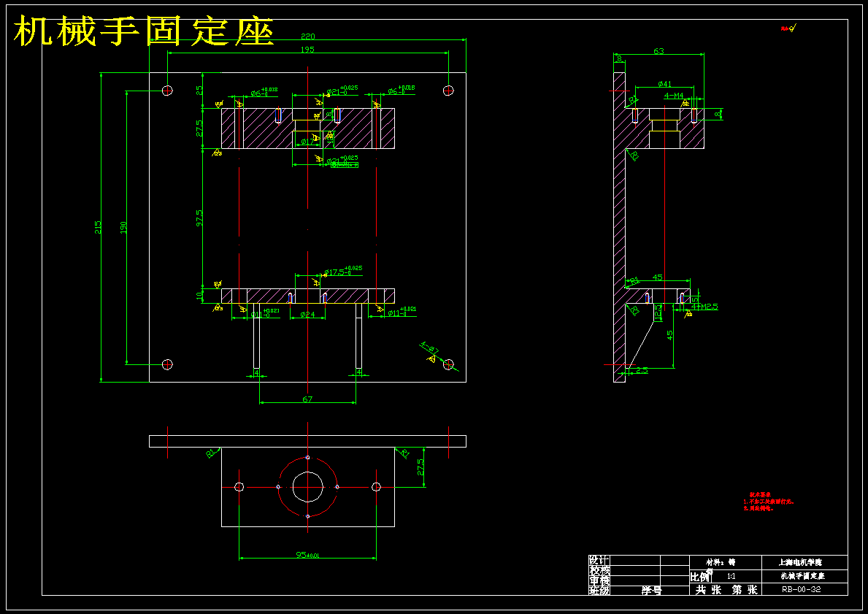Select the 4-M4 thread callout
This screenshot has height=614, width=868.
[674, 95]
